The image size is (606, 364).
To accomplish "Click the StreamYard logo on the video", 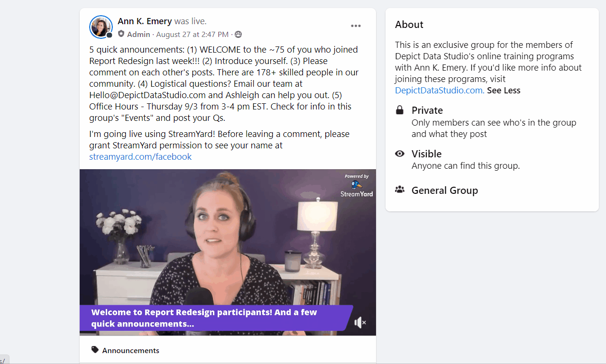I will point(357,186).
